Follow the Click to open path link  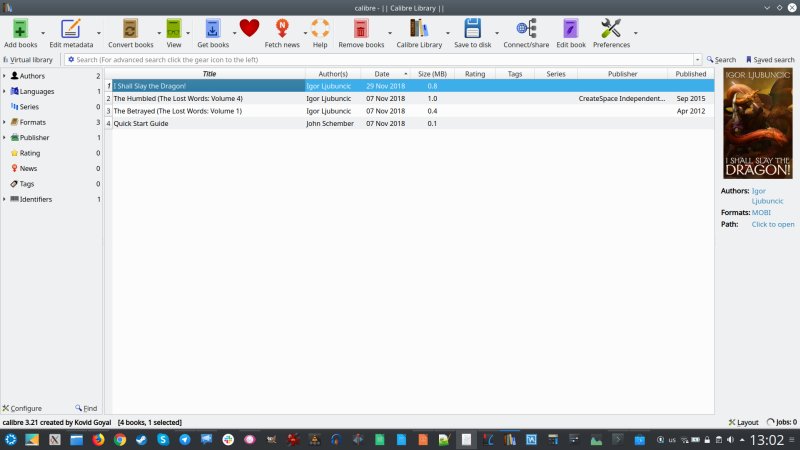(773, 224)
